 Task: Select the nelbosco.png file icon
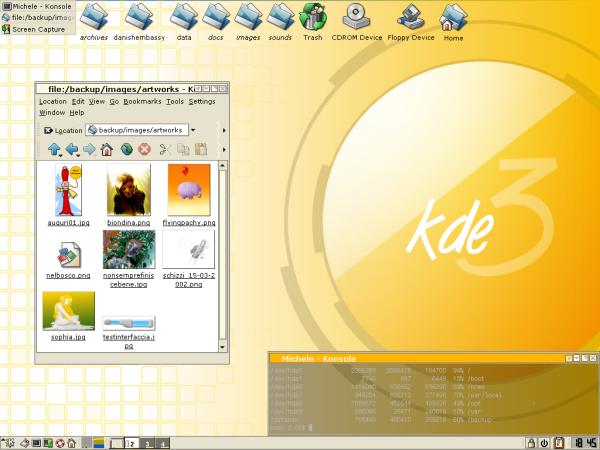(68, 255)
